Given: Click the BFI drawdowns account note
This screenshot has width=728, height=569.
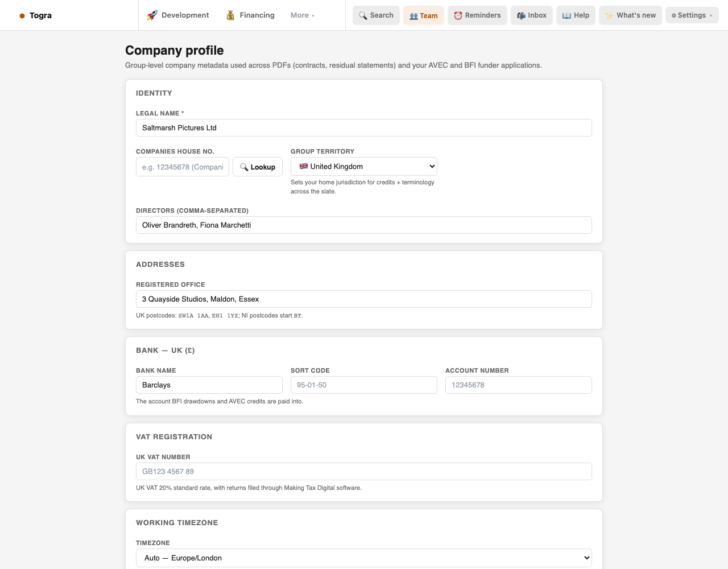Looking at the screenshot, I should [x=220, y=401].
